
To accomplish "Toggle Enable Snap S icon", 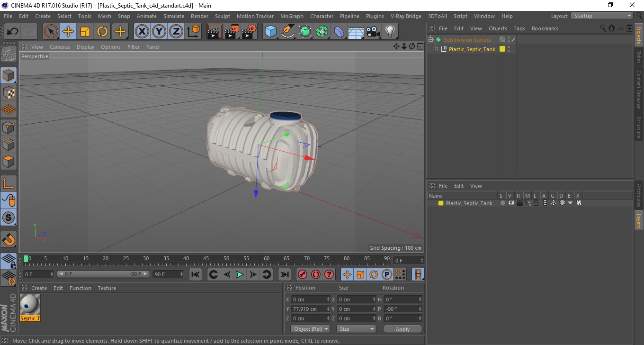I will point(9,218).
